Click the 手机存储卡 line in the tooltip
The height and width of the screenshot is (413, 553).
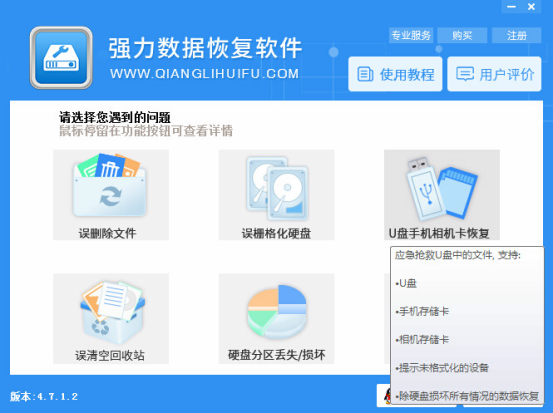422,311
